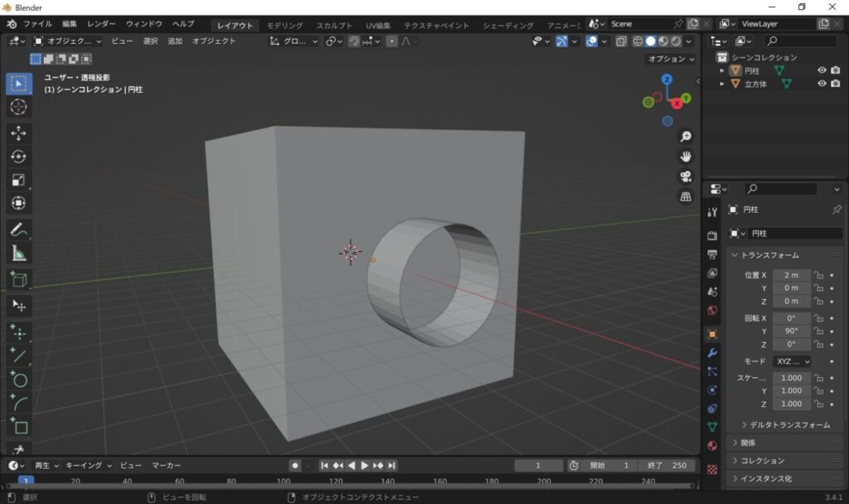Open the 編集 menu
Screen dimensions: 849x504
(x=70, y=24)
